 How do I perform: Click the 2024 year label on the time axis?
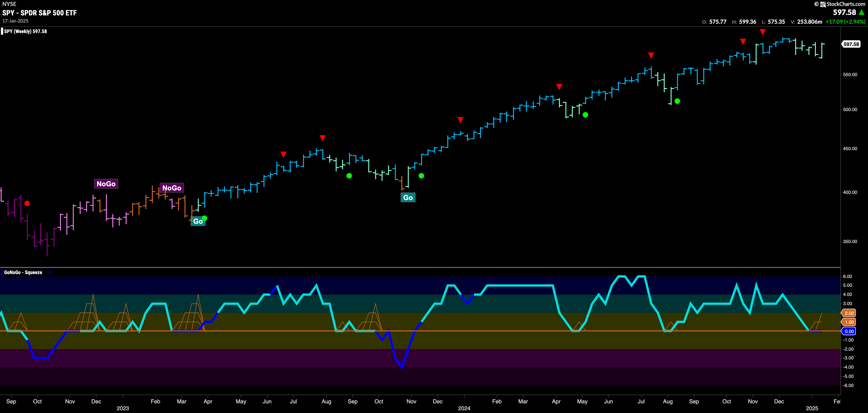pyautogui.click(x=464, y=408)
